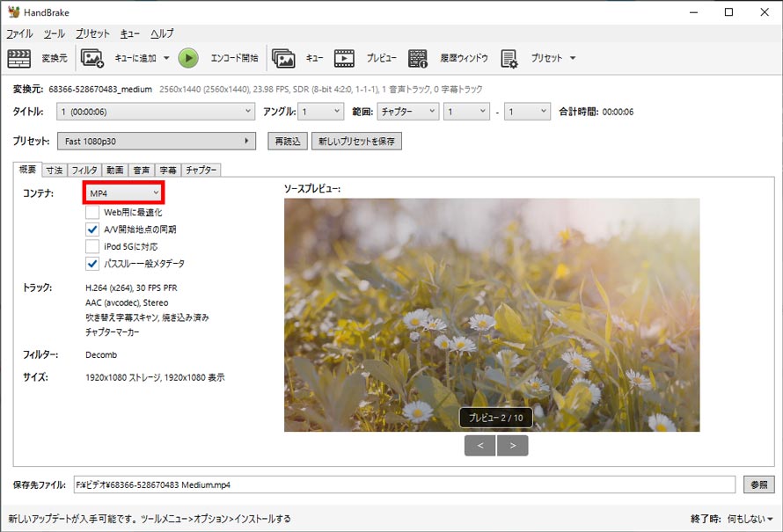This screenshot has width=783, height=532.
Task: Click the Presets list-gear toolbar icon
Action: pos(509,58)
